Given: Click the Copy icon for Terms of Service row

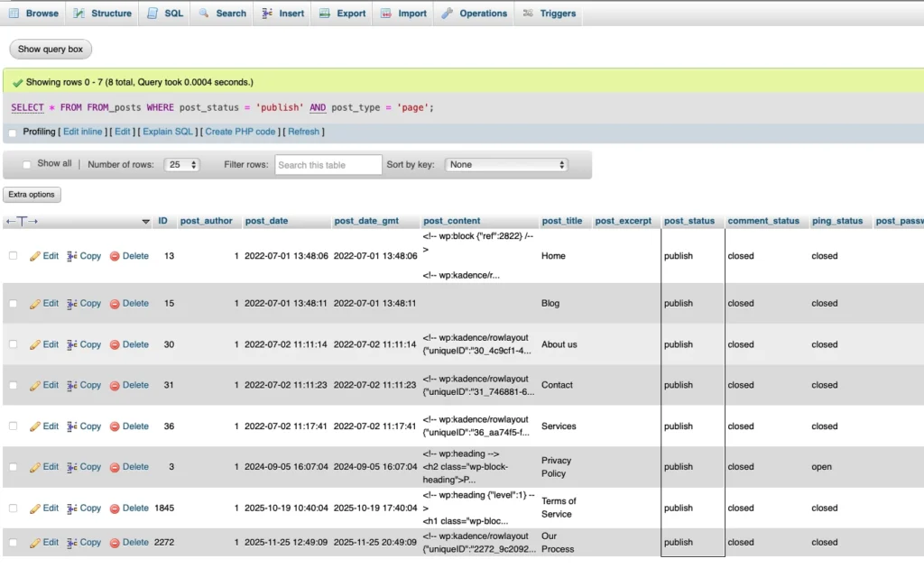Looking at the screenshot, I should (x=72, y=508).
